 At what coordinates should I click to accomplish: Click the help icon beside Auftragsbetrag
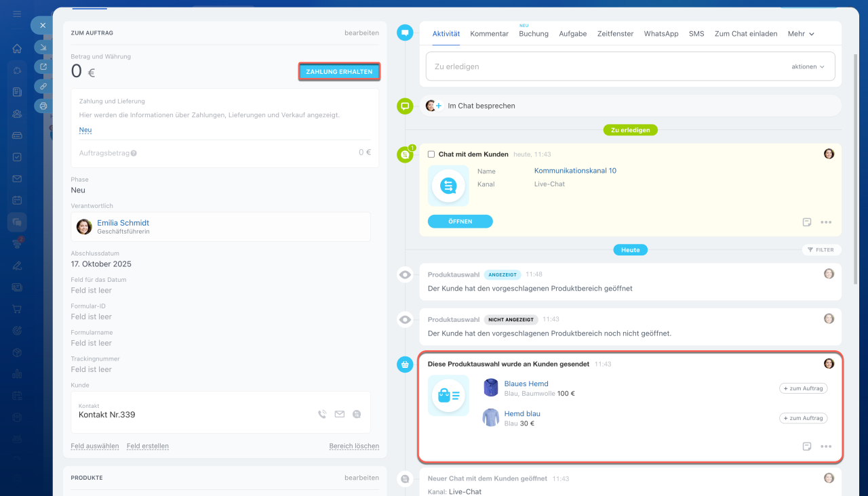point(134,153)
